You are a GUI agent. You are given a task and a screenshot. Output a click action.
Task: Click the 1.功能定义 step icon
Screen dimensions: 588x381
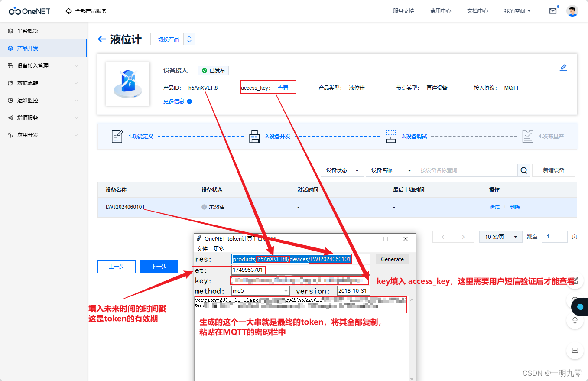tap(117, 136)
